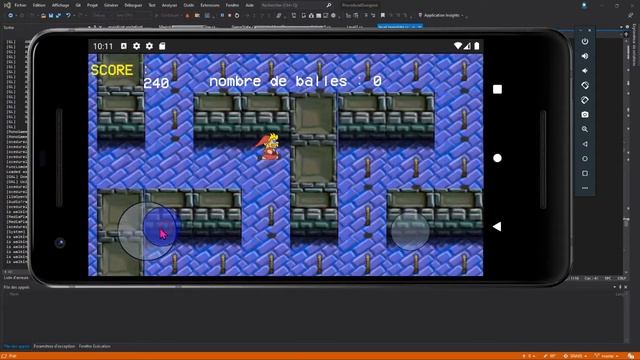The height and width of the screenshot is (360, 640).
Task: Open the Fichier menu
Action: (x=20, y=5)
